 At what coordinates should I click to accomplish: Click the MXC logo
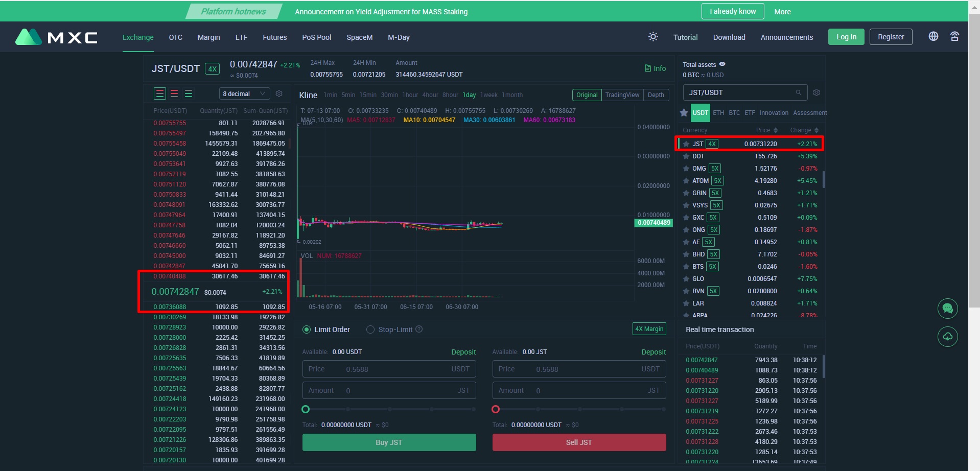[x=56, y=37]
